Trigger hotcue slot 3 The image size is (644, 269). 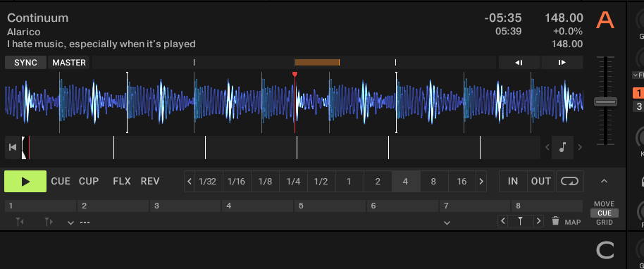pyautogui.click(x=185, y=206)
